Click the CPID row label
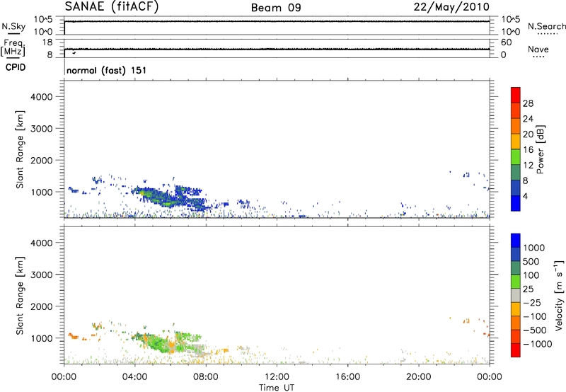 (x=16, y=67)
